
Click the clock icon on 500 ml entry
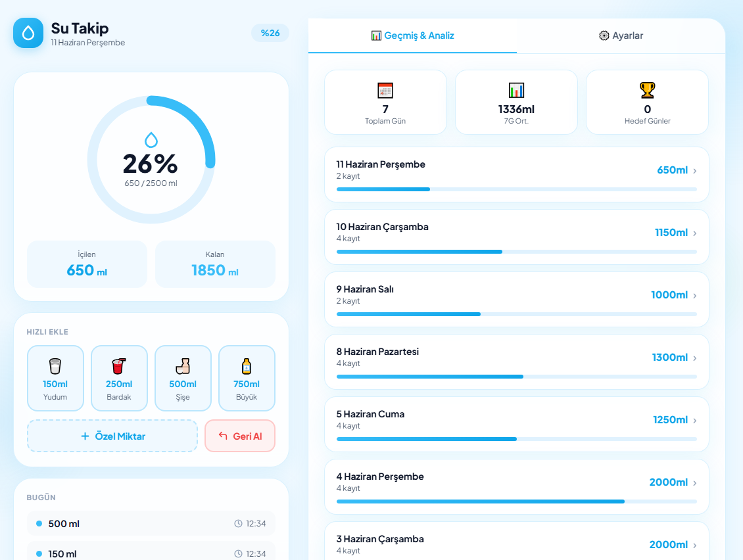point(238,523)
